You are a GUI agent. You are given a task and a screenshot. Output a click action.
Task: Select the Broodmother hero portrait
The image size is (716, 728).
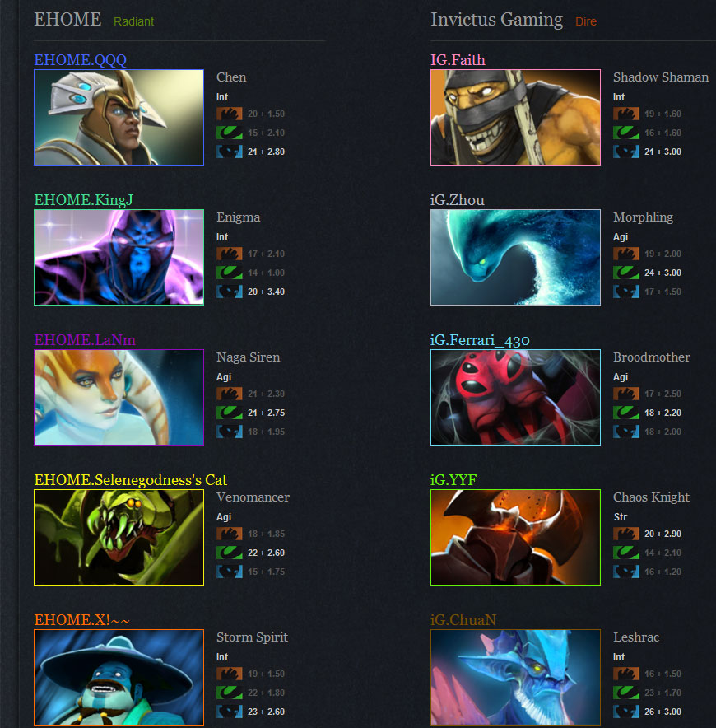tap(515, 398)
